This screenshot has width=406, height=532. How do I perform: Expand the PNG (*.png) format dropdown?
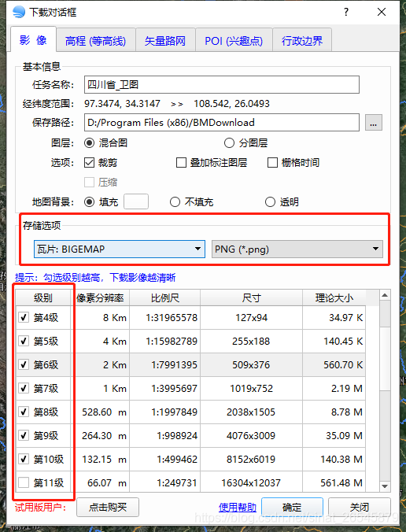click(x=297, y=249)
